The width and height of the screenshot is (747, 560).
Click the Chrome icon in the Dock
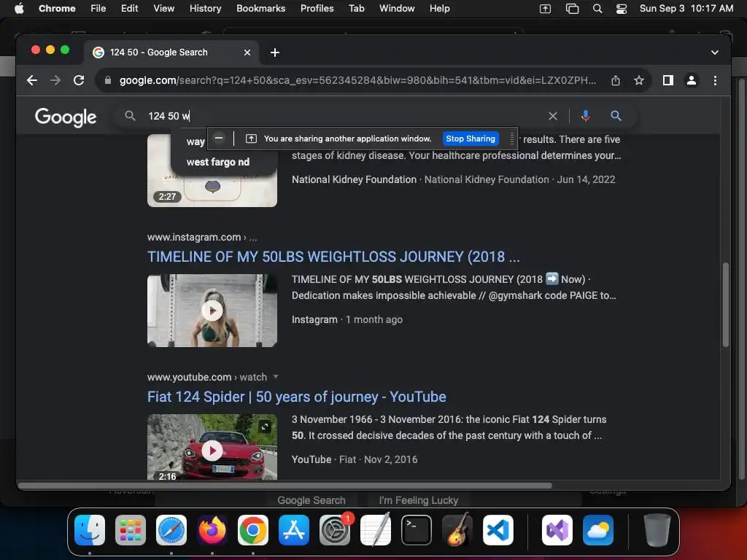(253, 530)
